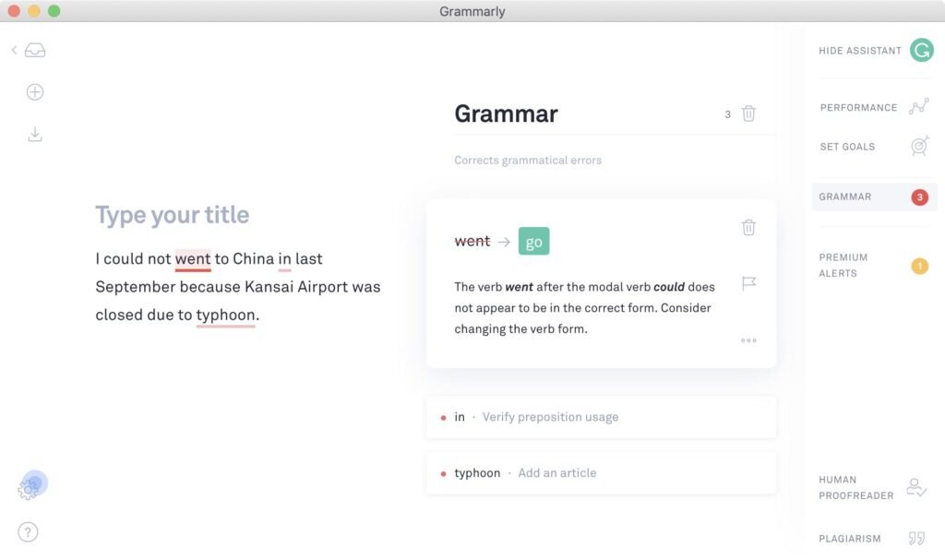The image size is (945, 560).
Task: Click Hide Assistant label
Action: pyautogui.click(x=860, y=51)
